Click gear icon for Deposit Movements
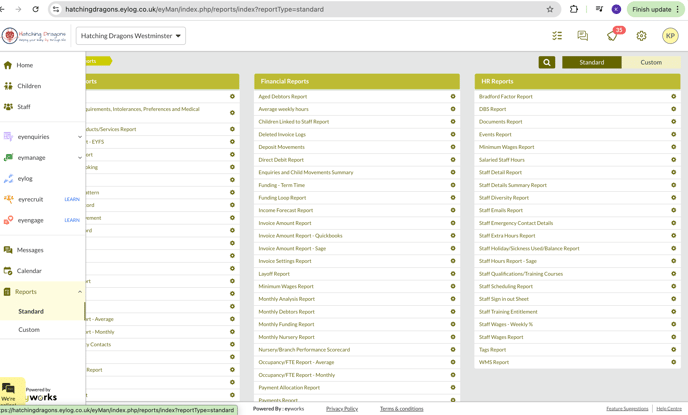Screen dimensions: 688x415 (x=453, y=147)
